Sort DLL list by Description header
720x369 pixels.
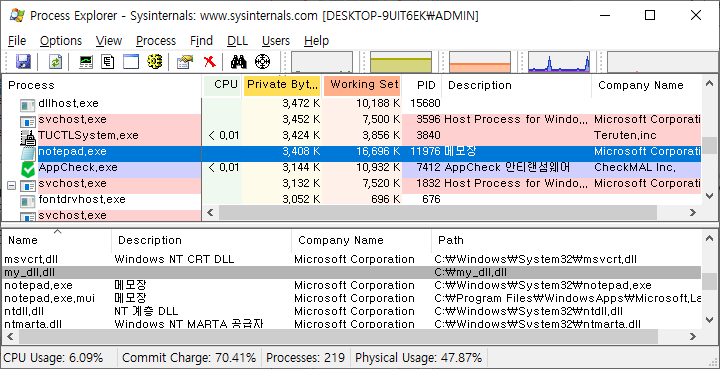202,240
